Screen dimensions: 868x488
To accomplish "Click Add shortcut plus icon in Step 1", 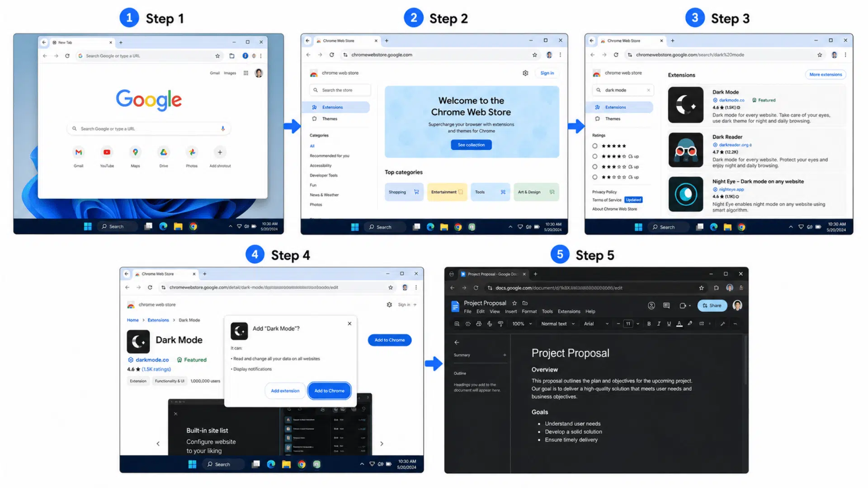I will coord(220,153).
